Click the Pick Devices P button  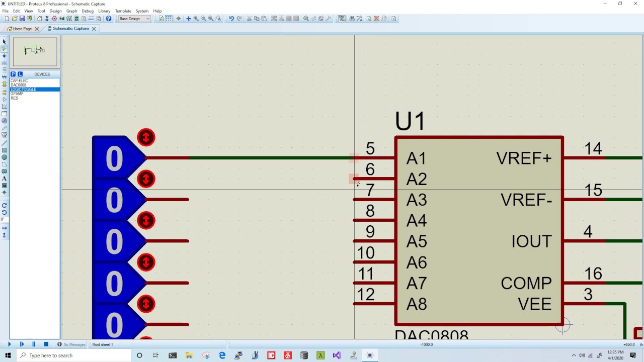13,74
